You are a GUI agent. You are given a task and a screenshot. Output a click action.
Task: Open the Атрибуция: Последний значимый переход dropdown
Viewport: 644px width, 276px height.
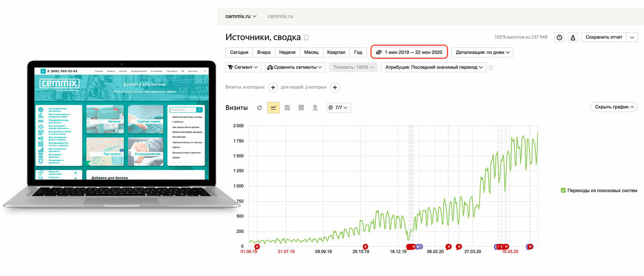click(434, 67)
